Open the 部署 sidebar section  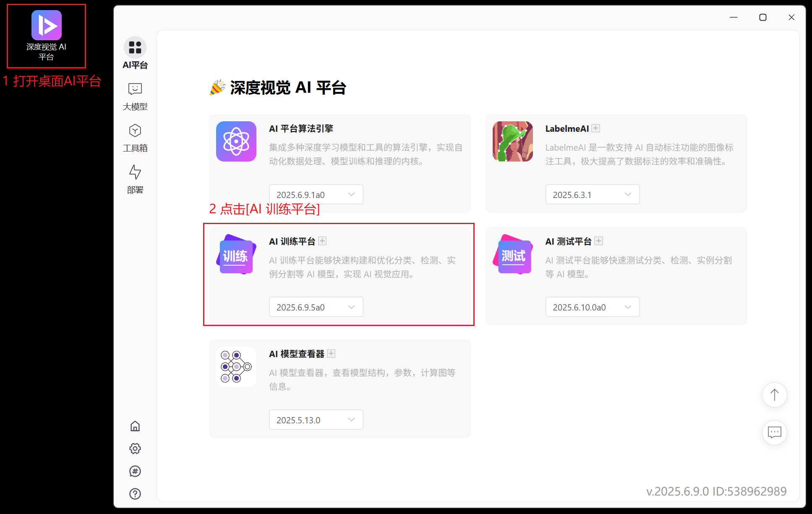tap(135, 179)
